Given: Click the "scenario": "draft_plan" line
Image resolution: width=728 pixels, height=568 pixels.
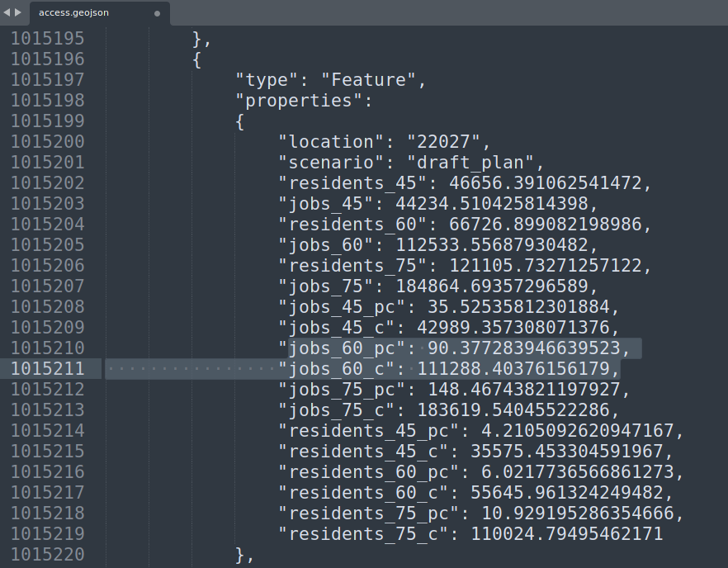Looking at the screenshot, I should coord(411,162).
